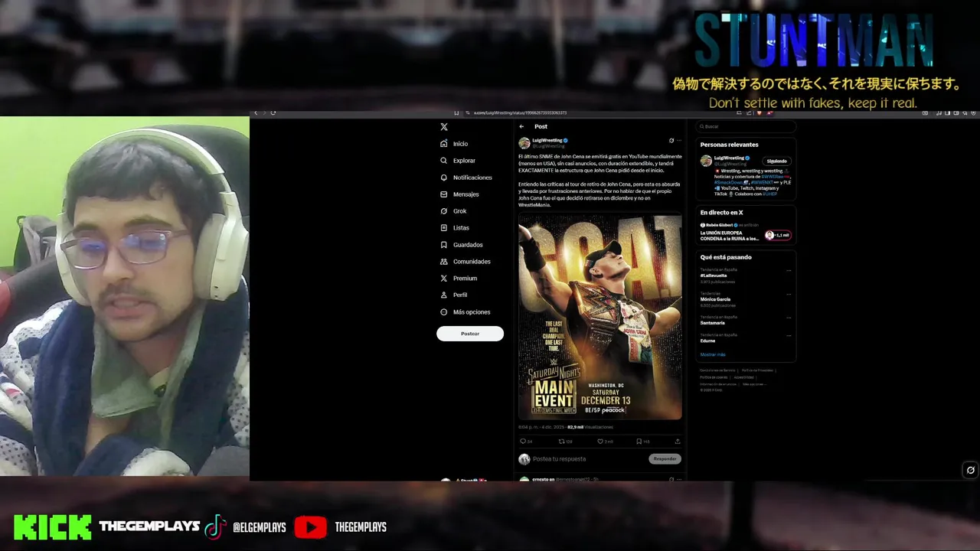Click the Mostrar más link
980x551 pixels.
(x=713, y=355)
